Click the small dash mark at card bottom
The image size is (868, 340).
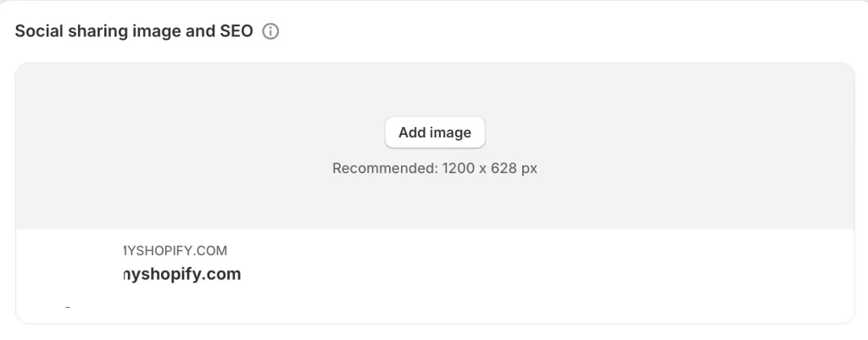68,306
